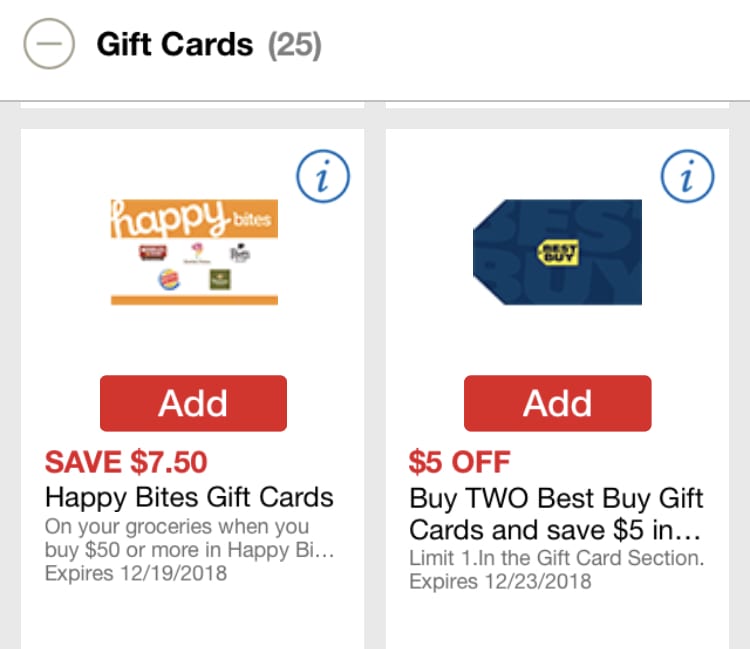Open info for Best Buy offer
750x649 pixels.
pyautogui.click(x=688, y=179)
